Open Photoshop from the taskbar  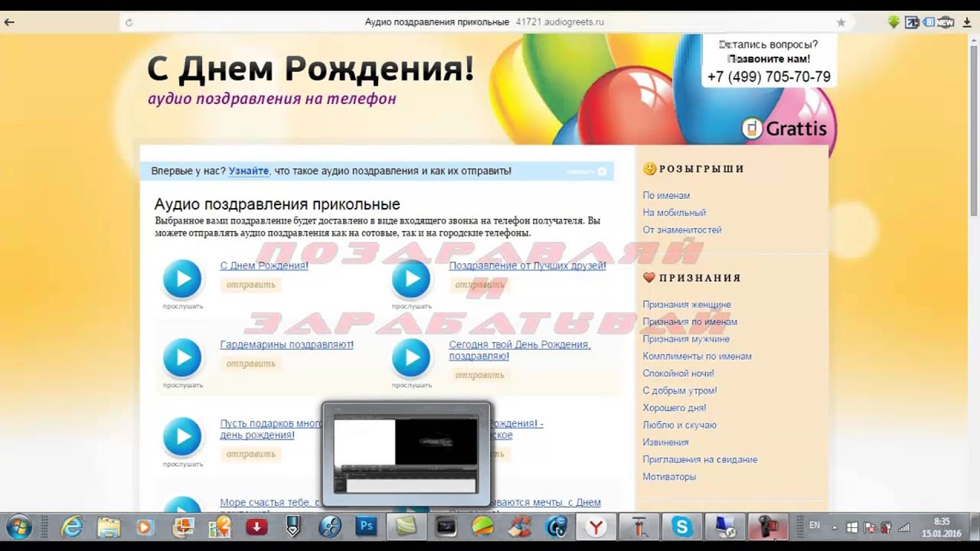[x=367, y=527]
